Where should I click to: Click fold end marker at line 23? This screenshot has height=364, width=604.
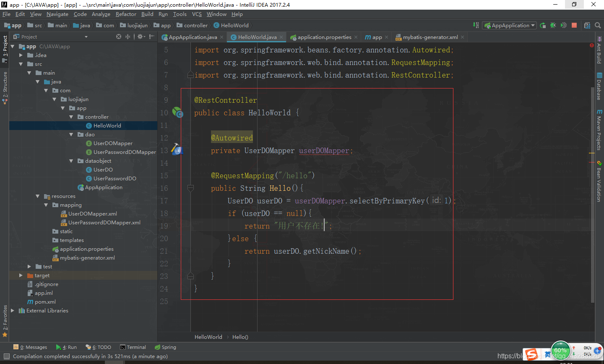(190, 276)
